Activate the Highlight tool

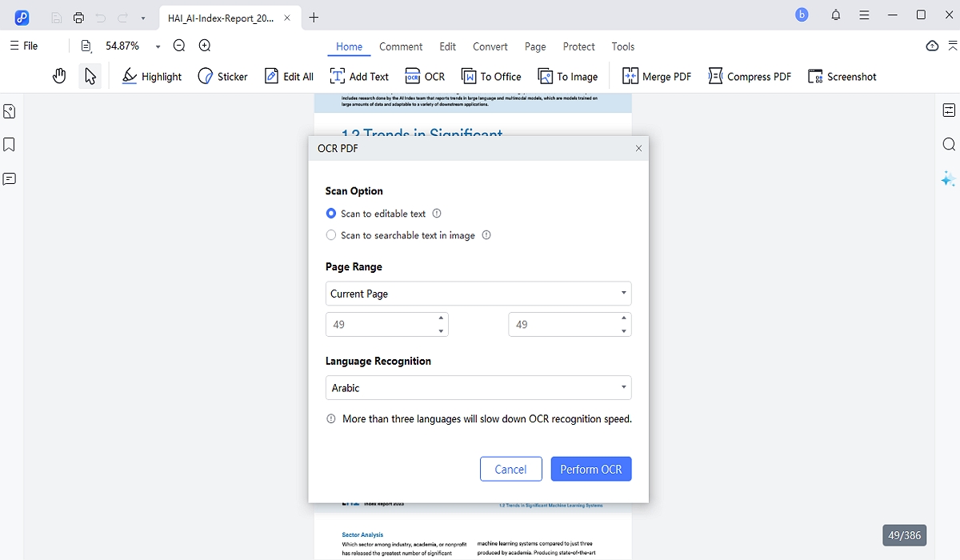point(151,76)
